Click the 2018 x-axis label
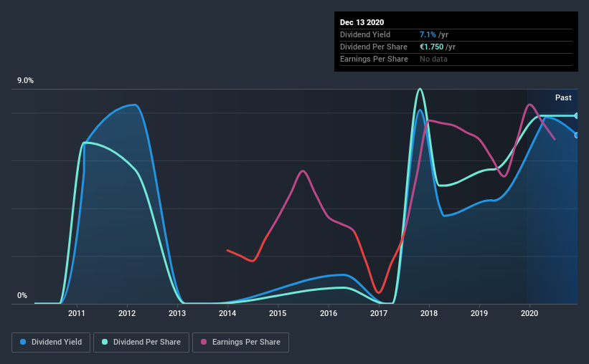The width and height of the screenshot is (589, 364). point(429,313)
